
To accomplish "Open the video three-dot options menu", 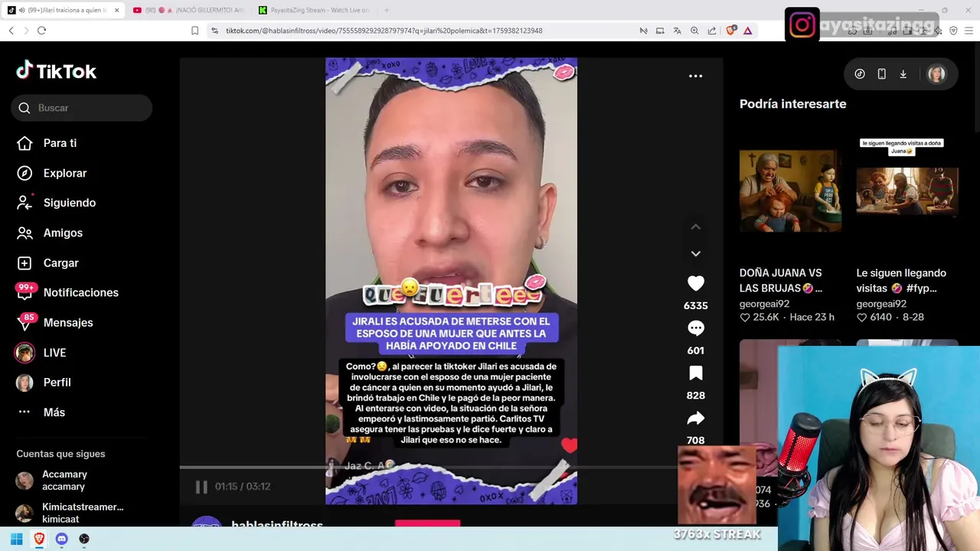I will point(695,76).
